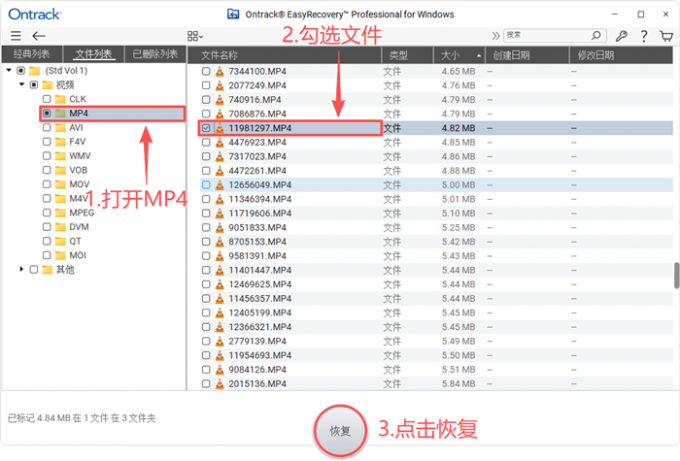Expand the 其他 folder node
This screenshot has height=461, width=680.
[22, 269]
